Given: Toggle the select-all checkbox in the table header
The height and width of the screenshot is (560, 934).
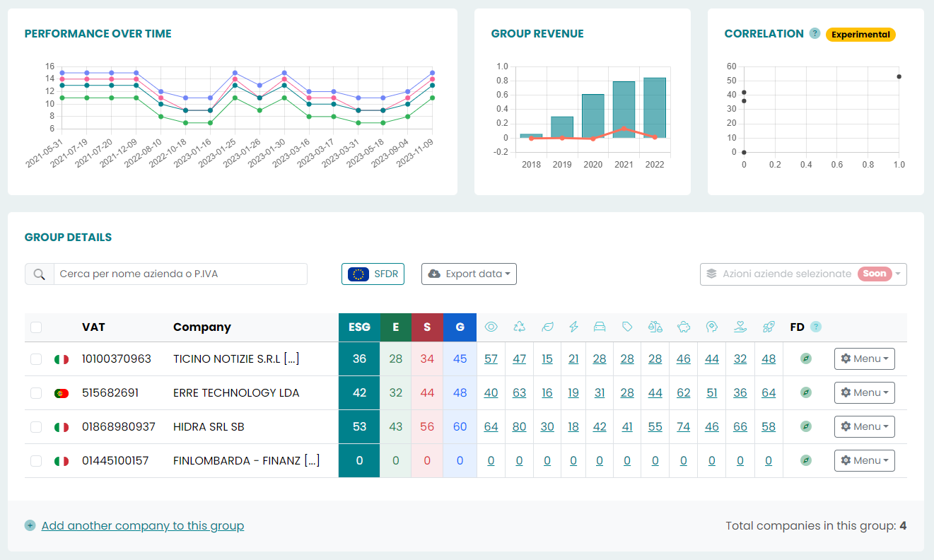Looking at the screenshot, I should click(36, 327).
